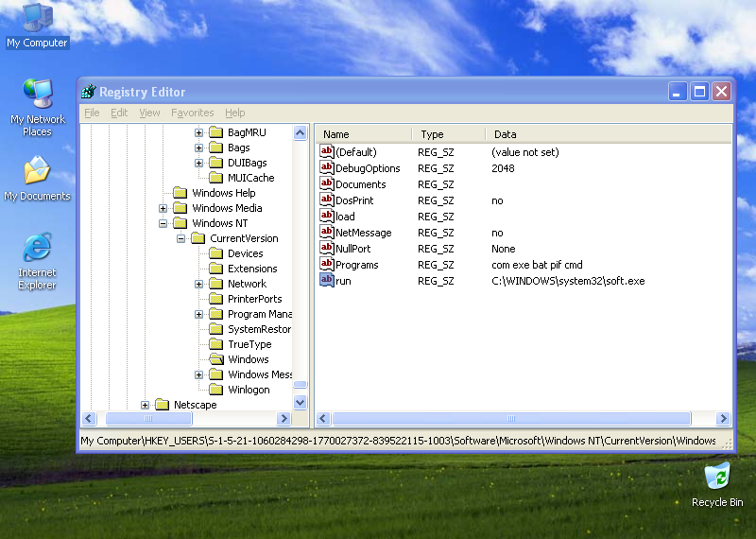Click the tree pane's horizontal scroll right arrow
This screenshot has height=539, width=756.
point(284,418)
